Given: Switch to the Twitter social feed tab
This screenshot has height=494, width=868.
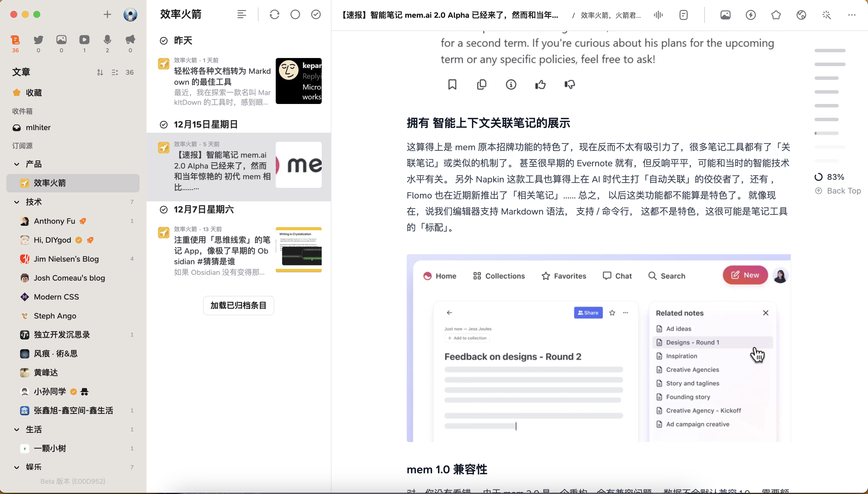Looking at the screenshot, I should tap(38, 43).
